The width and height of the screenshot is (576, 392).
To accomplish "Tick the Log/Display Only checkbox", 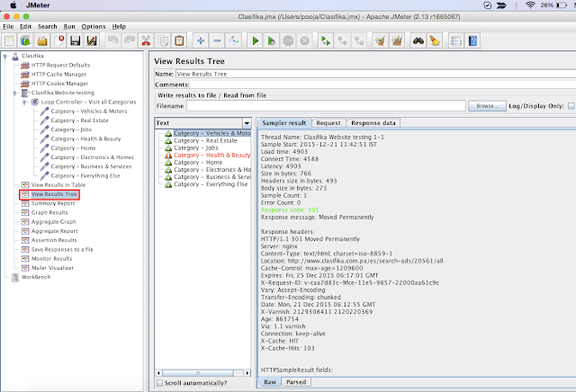I will [571, 105].
